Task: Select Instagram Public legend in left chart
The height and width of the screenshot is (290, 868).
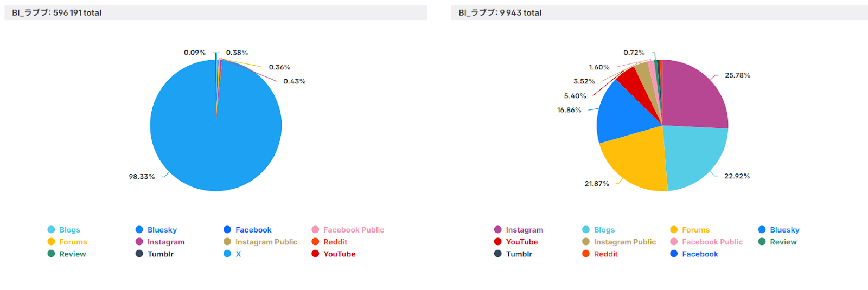Action: point(260,242)
